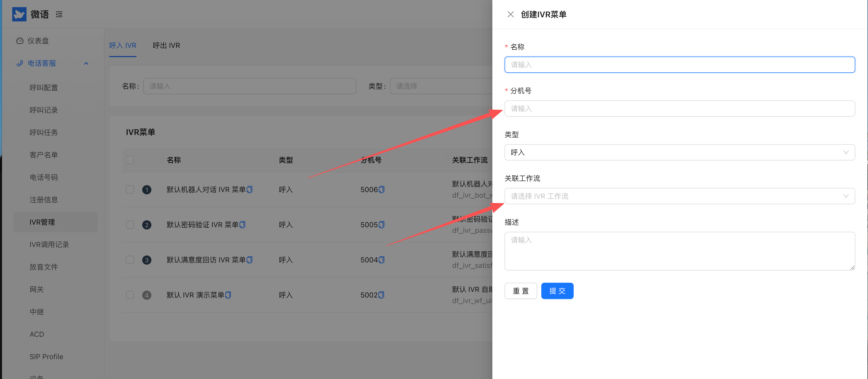Click extension value 5002
This screenshot has width=868, height=379.
point(369,295)
